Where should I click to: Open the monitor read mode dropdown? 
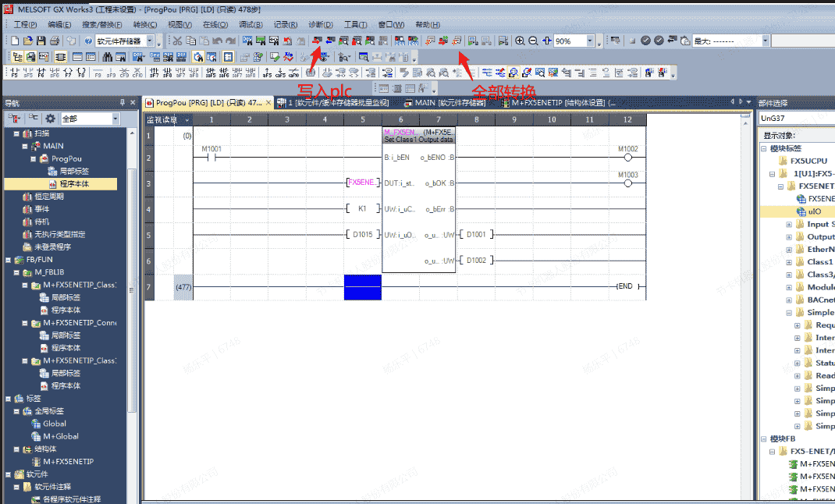(x=187, y=120)
